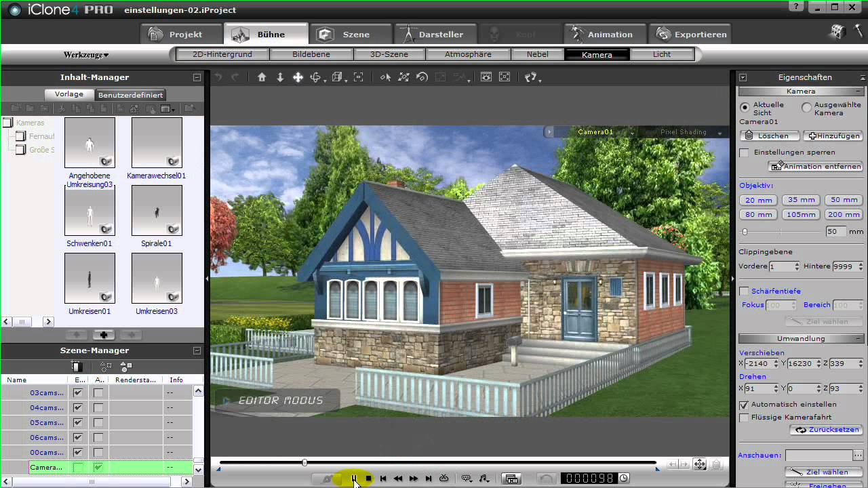Open the view options dropdown in Inhalt-Manager toolbar
The width and height of the screenshot is (868, 488).
pos(167,108)
